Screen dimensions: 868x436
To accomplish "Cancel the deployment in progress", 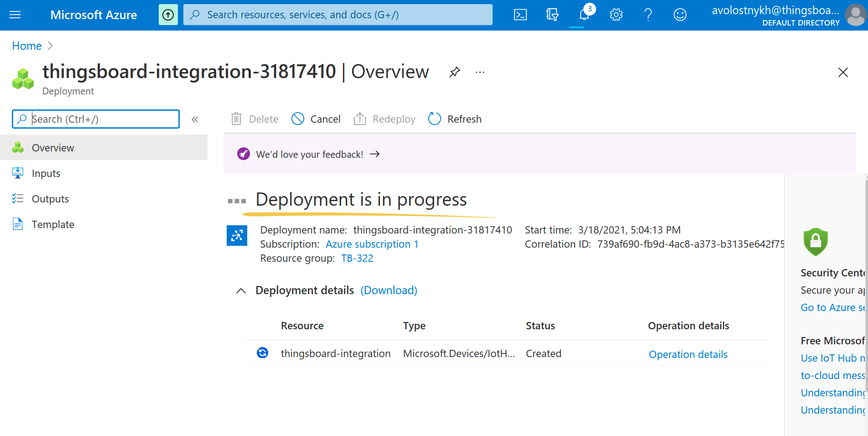I will coord(316,119).
